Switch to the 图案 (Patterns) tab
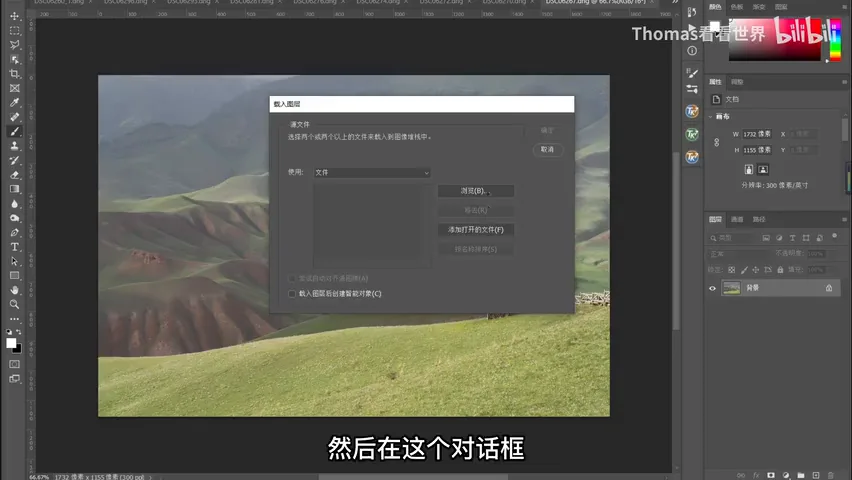Viewport: 852px width, 480px height. [x=781, y=7]
